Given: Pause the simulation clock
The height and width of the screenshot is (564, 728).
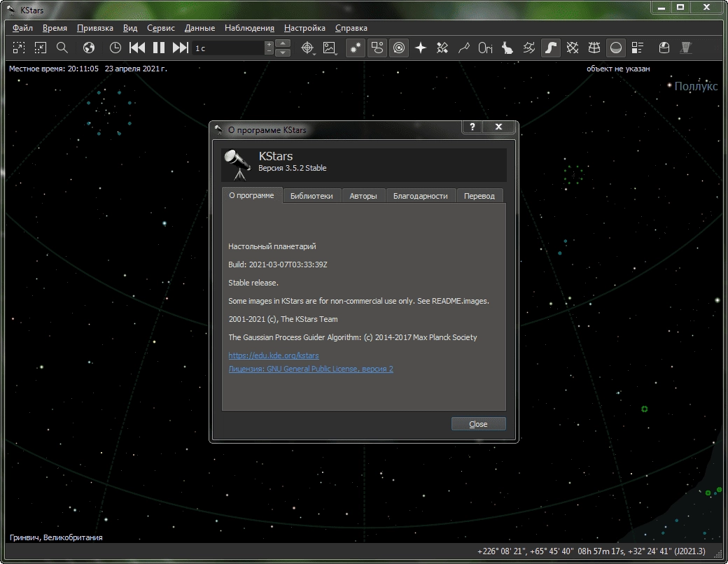Looking at the screenshot, I should click(159, 48).
